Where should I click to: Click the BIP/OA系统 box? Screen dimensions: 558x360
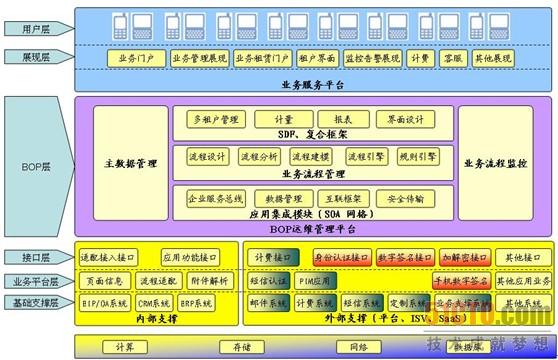point(105,303)
